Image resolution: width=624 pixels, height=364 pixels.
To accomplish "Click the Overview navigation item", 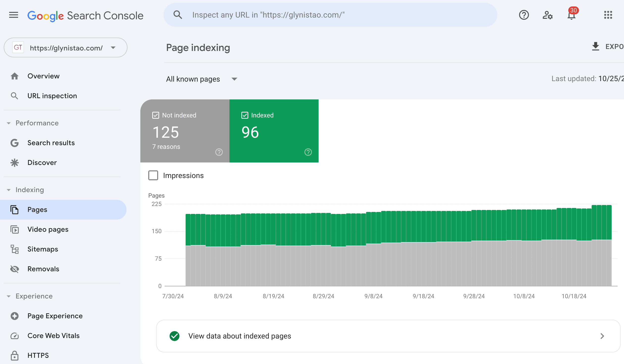I will coord(43,76).
